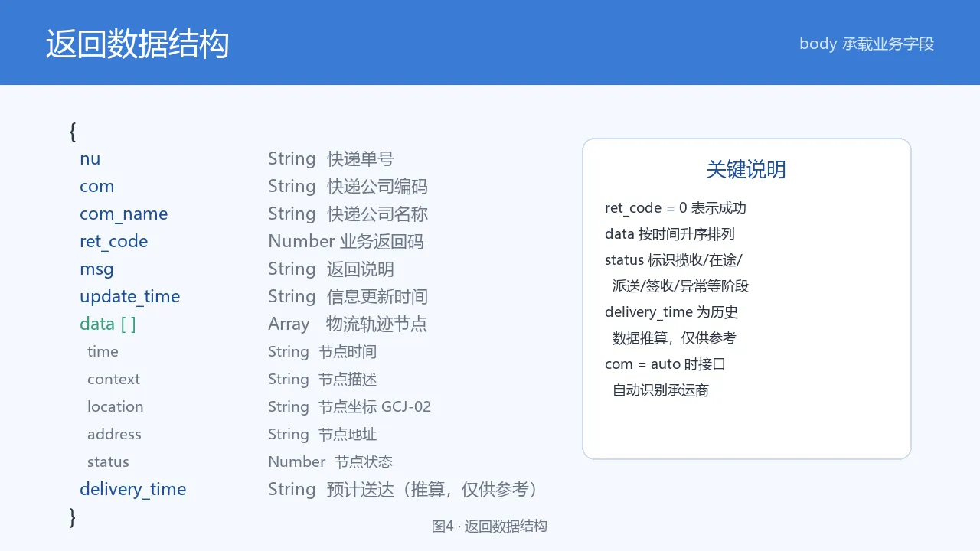Select the description 快递公司编码
Screen dimensions: 980x551
(x=377, y=187)
